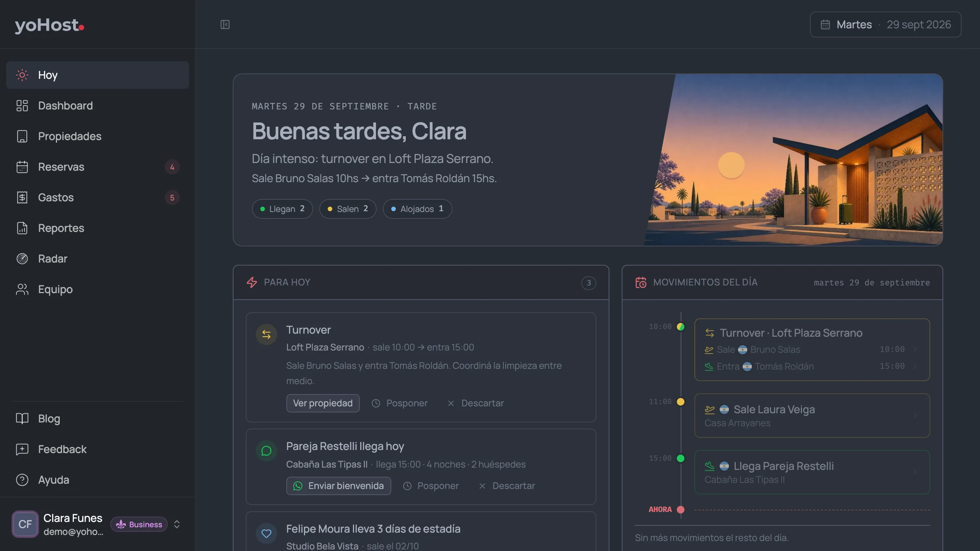Click the Movimientos del día calendar-clock icon
The image size is (980, 551).
[641, 282]
